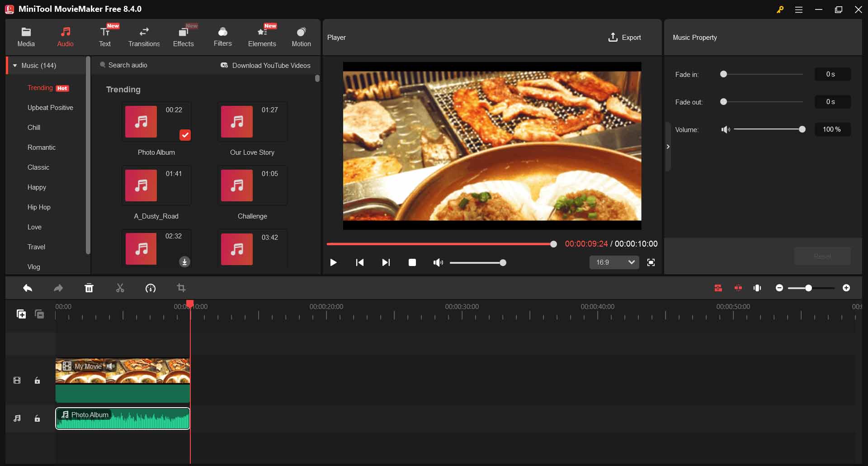Switch to the Media tab
This screenshot has height=466, width=868.
pyautogui.click(x=26, y=36)
